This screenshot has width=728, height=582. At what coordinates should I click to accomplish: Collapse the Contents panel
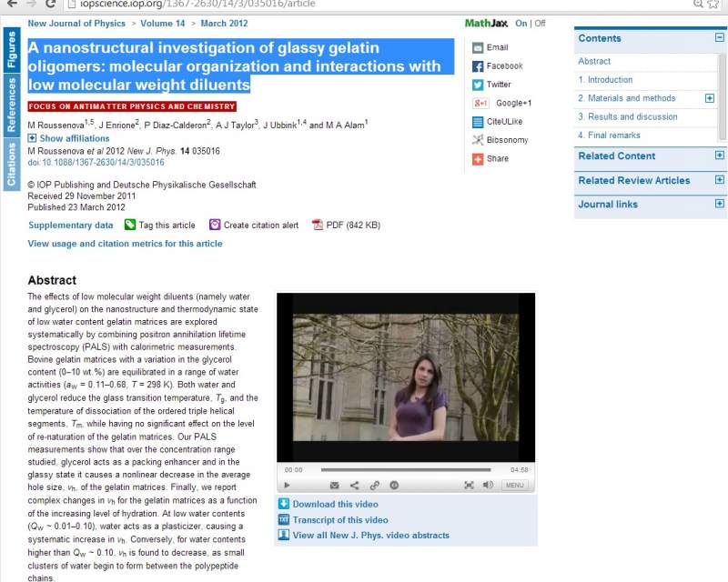click(x=720, y=37)
